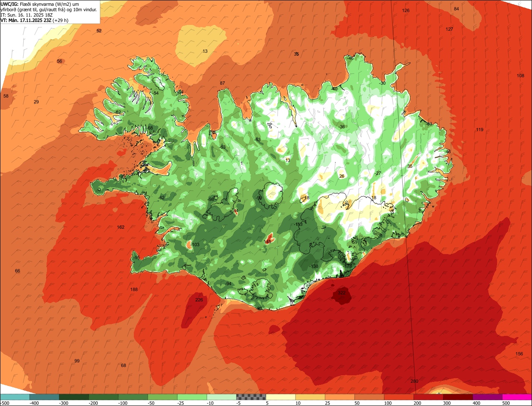Click the value -68 on the map
Viewport: 532px width, 406px height.
(x=150, y=128)
